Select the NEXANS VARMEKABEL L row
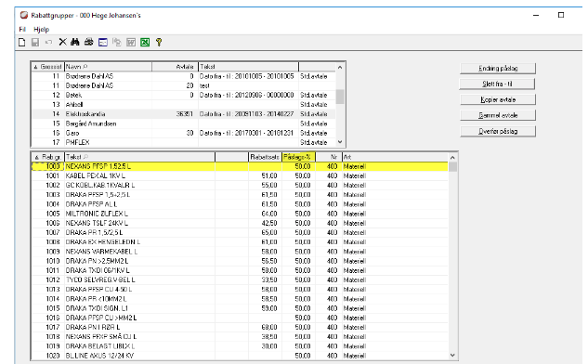Image resolution: width=588 pixels, height=364 pixels. (x=240, y=252)
